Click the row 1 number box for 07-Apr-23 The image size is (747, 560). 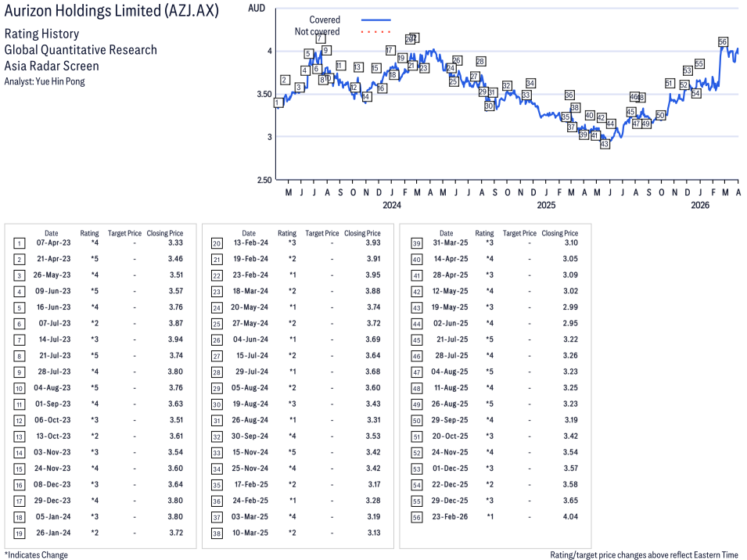click(x=20, y=243)
